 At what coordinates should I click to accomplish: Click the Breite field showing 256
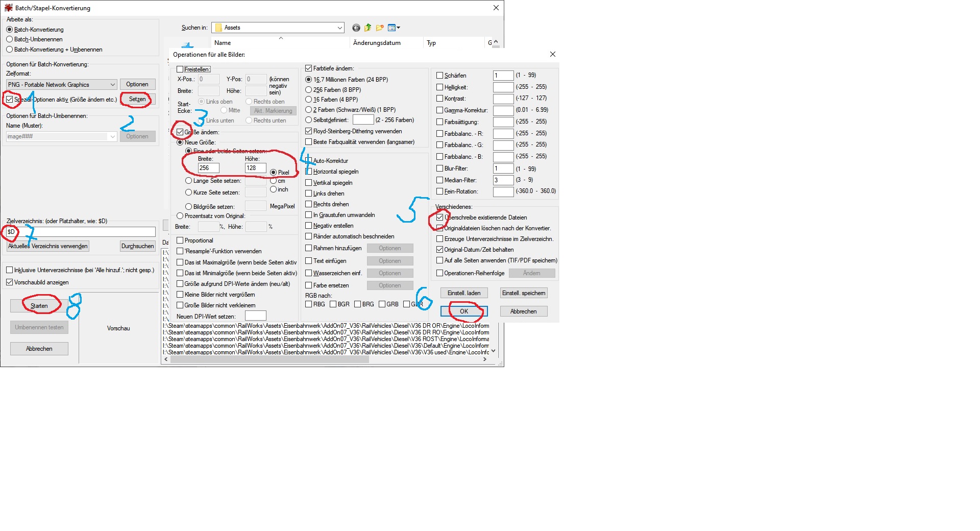[x=208, y=168]
